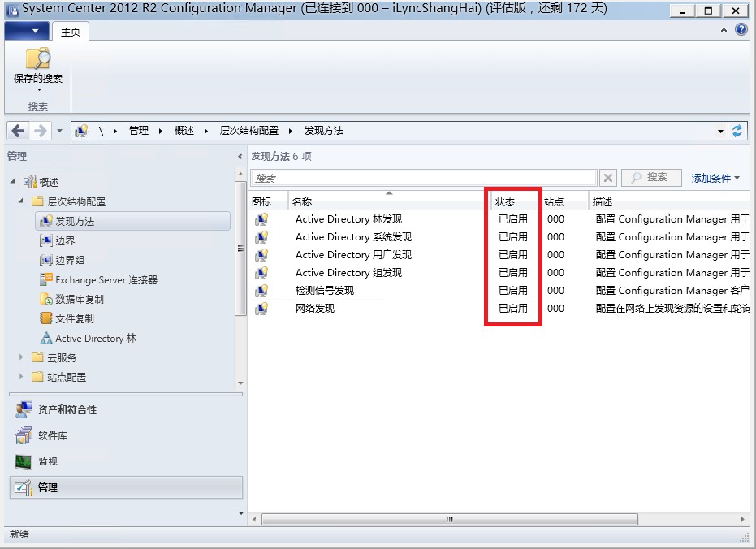Expand the 站点配置 tree node

click(21, 376)
